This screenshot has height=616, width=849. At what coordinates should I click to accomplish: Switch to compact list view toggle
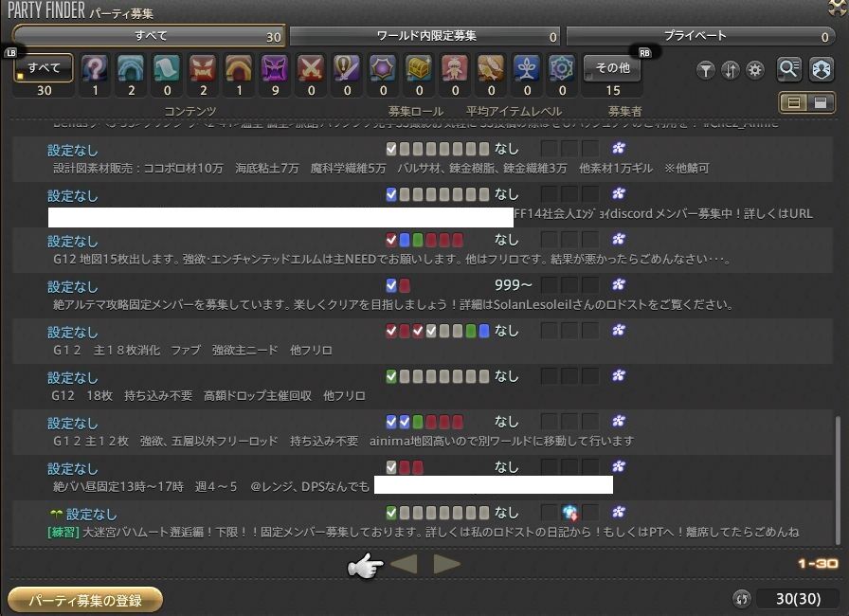(x=794, y=102)
